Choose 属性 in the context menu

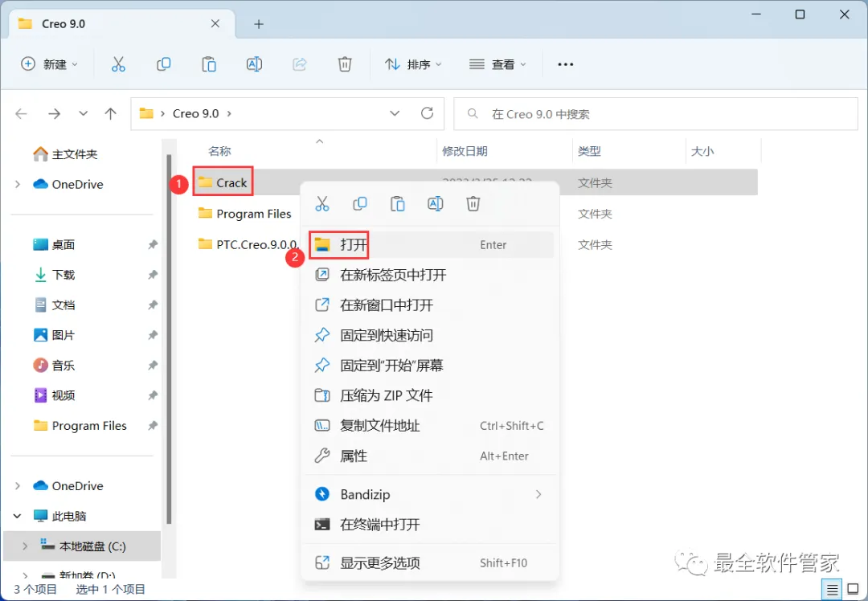click(x=429, y=456)
